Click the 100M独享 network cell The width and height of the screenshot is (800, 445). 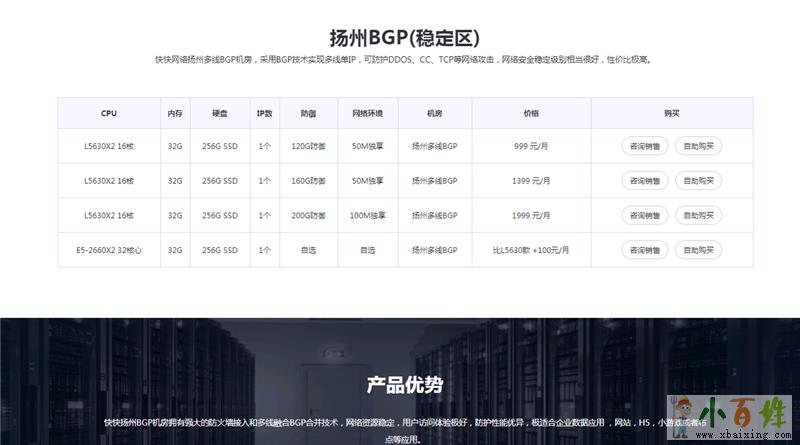pyautogui.click(x=367, y=215)
